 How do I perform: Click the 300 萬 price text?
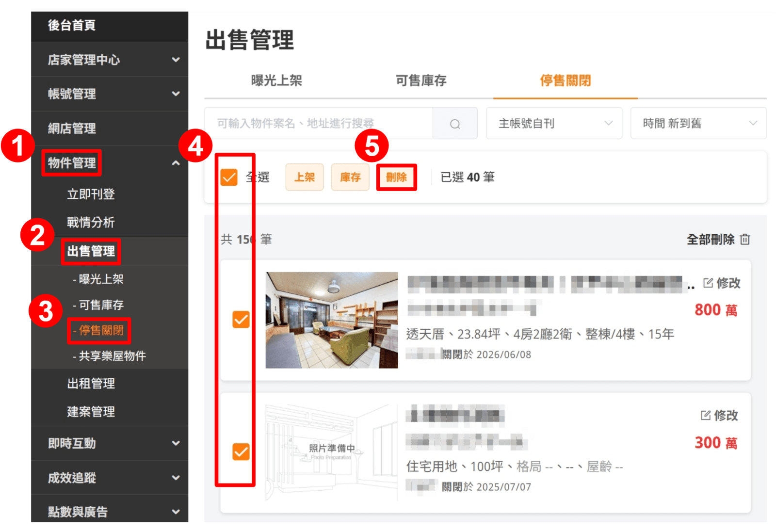(716, 442)
